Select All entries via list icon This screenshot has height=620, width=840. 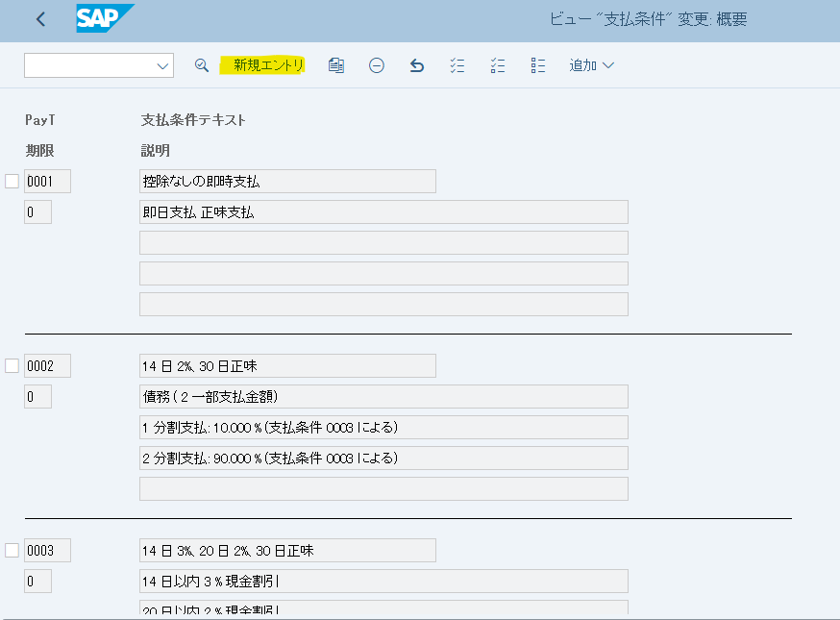click(x=457, y=64)
